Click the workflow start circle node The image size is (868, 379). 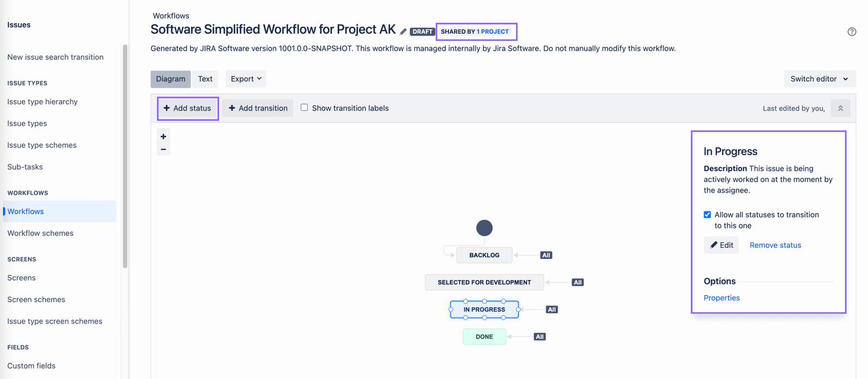point(484,228)
